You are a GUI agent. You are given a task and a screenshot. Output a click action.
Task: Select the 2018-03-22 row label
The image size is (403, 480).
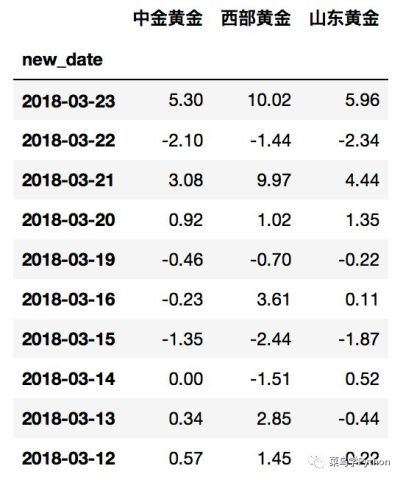pyautogui.click(x=69, y=140)
